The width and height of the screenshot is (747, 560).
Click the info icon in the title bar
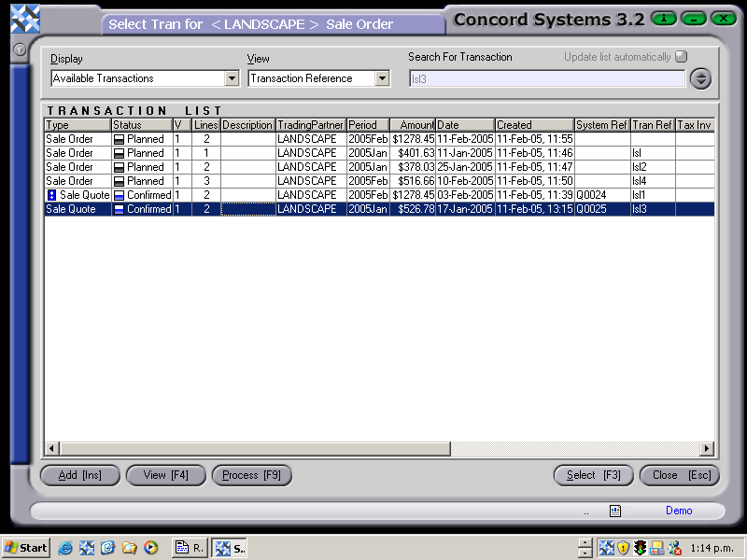pyautogui.click(x=663, y=18)
